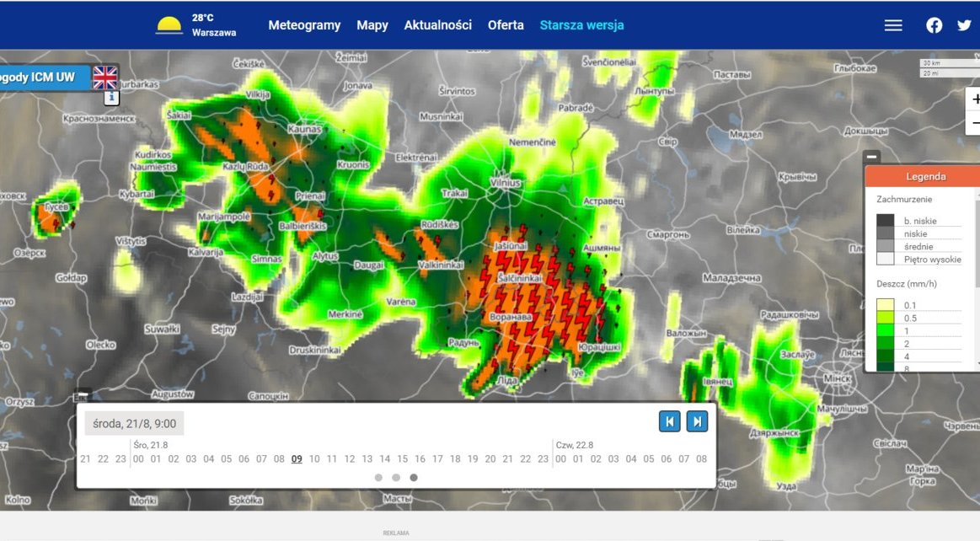Select the second timeline page dot

click(x=396, y=477)
